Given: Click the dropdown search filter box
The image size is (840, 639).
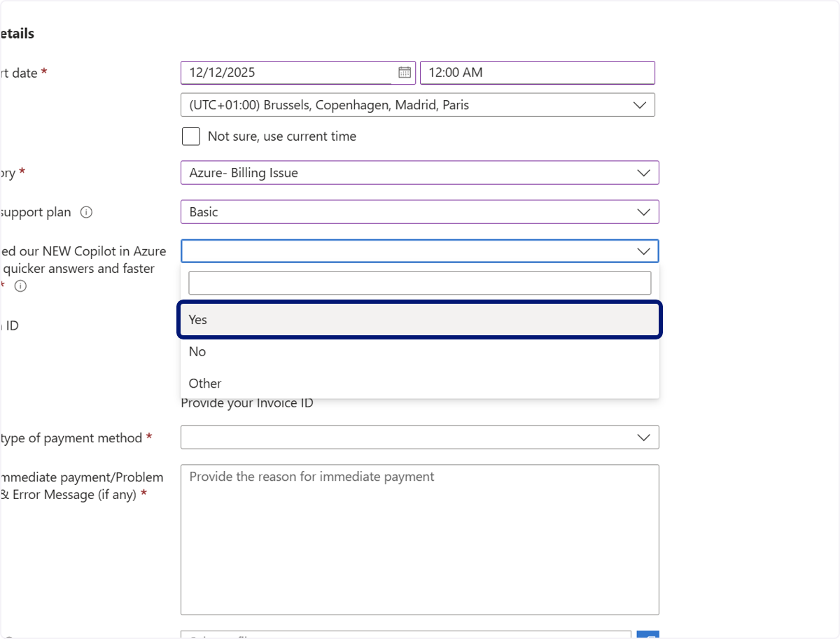Looking at the screenshot, I should point(420,283).
